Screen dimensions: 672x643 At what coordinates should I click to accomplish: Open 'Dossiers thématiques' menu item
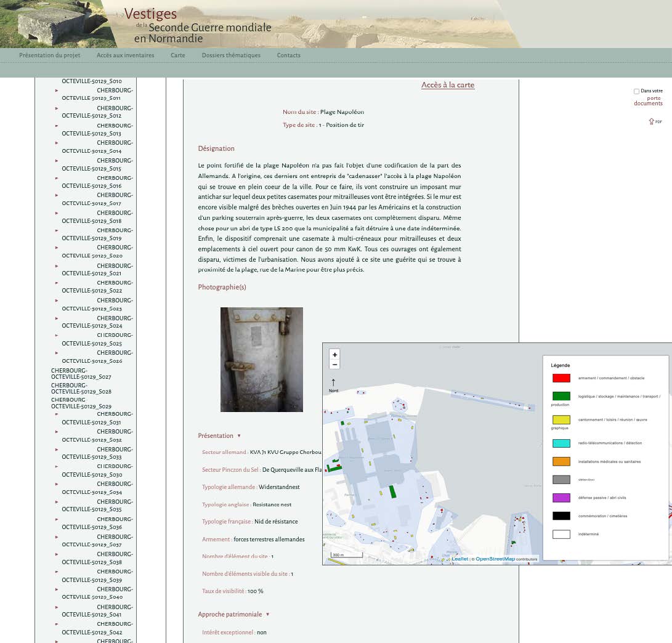231,55
